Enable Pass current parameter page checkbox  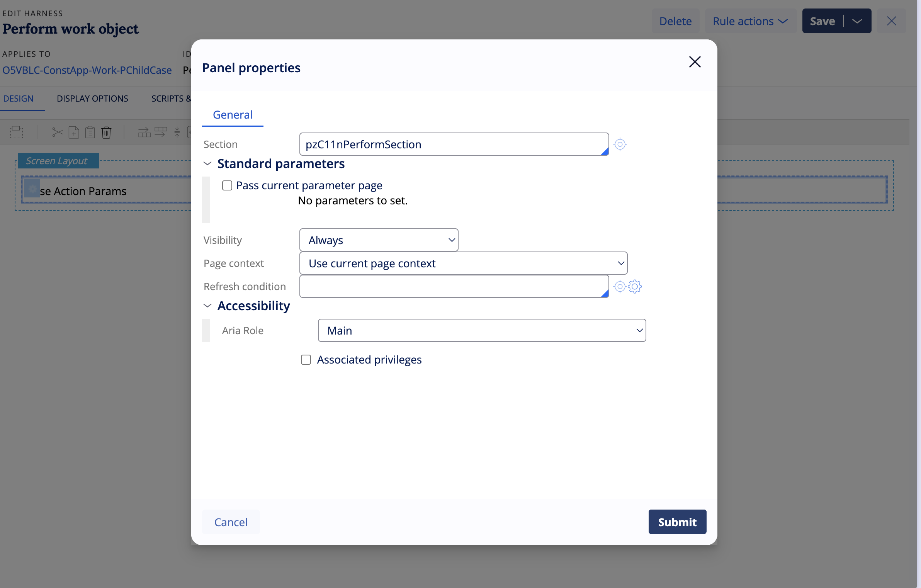[x=227, y=185]
